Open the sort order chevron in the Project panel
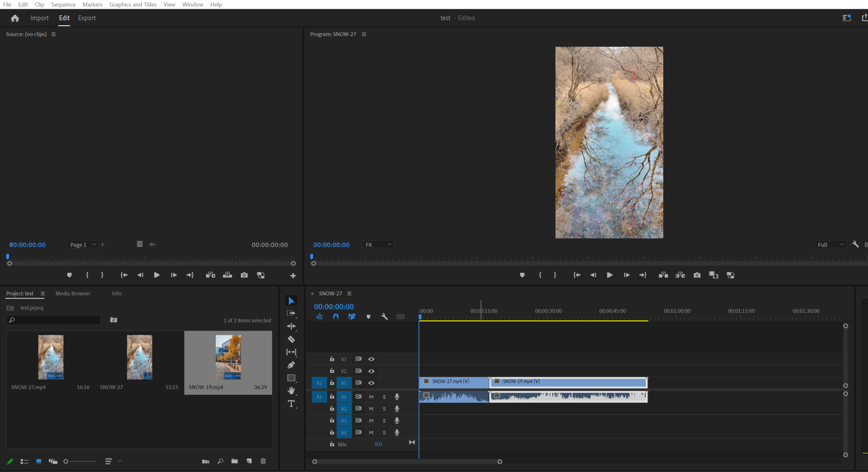Screen dimensions: 868x472 (x=120, y=461)
